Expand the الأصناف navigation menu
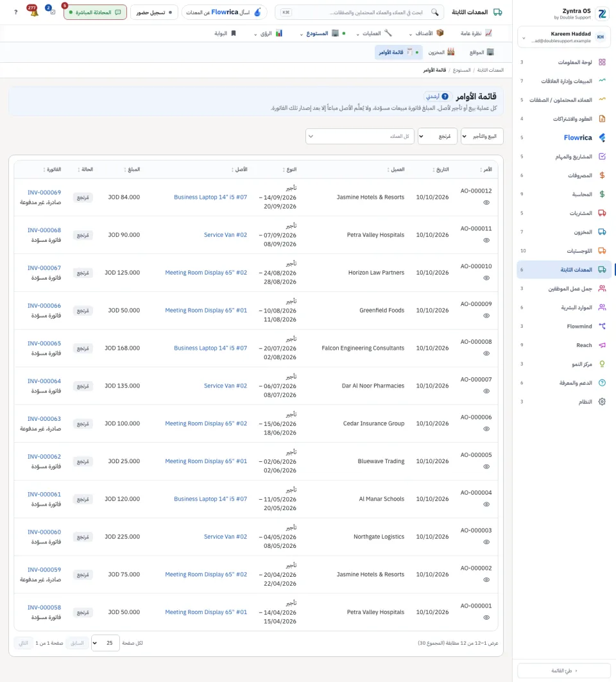The height and width of the screenshot is (682, 616). (426, 33)
